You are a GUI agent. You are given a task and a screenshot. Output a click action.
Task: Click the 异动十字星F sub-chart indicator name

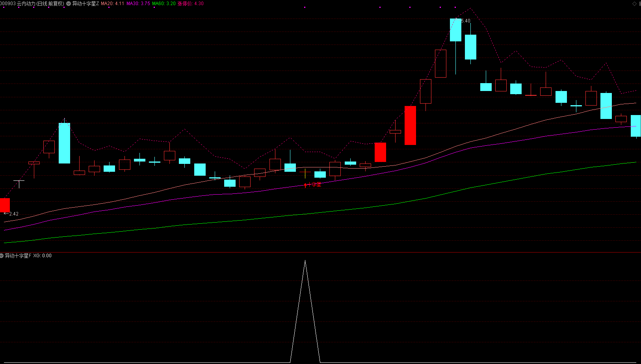coord(18,256)
